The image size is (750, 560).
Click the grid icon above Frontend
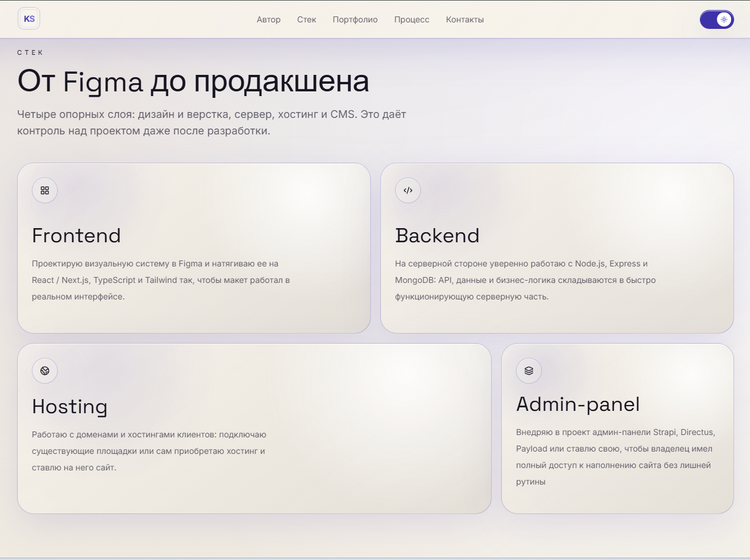pos(45,190)
